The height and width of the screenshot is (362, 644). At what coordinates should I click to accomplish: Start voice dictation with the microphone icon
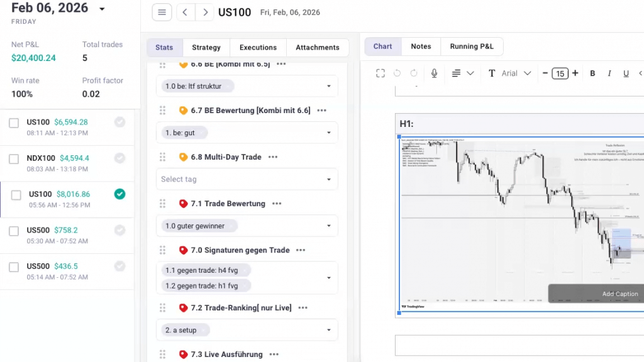coord(433,73)
